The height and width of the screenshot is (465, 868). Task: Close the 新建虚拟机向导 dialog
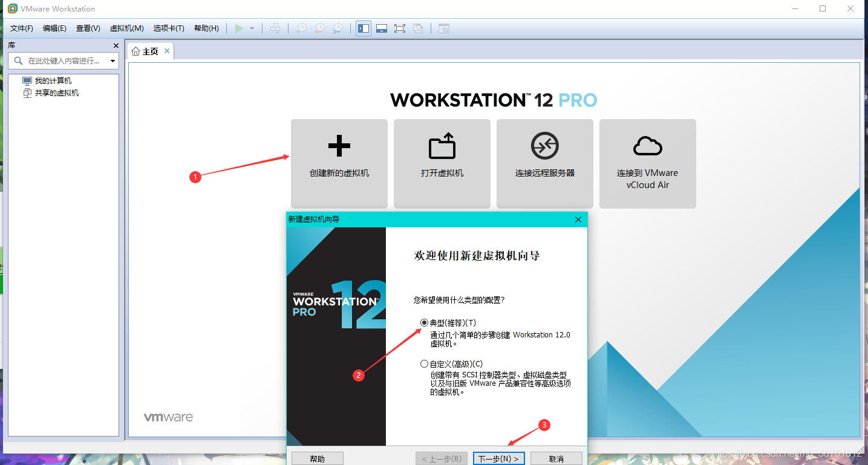click(578, 219)
